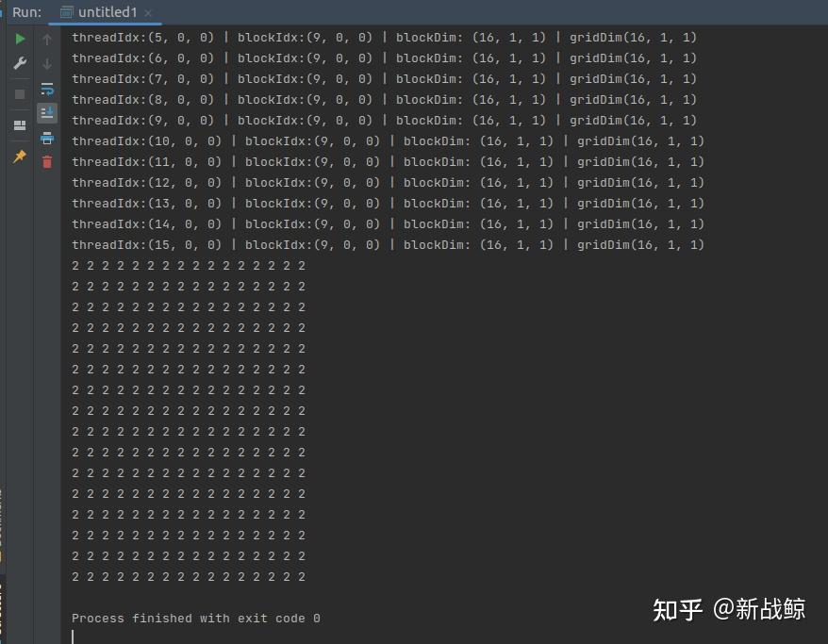Print the console output
The width and height of the screenshot is (828, 644).
click(46, 138)
